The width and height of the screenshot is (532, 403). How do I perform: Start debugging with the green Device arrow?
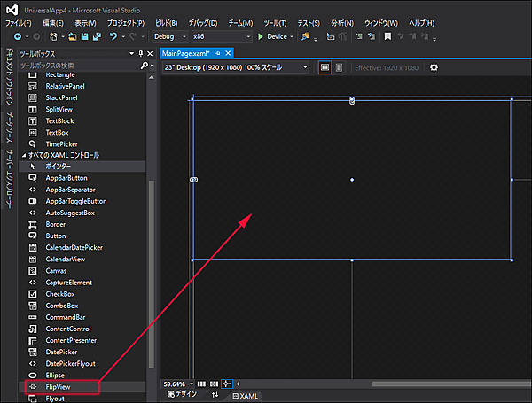[x=261, y=37]
